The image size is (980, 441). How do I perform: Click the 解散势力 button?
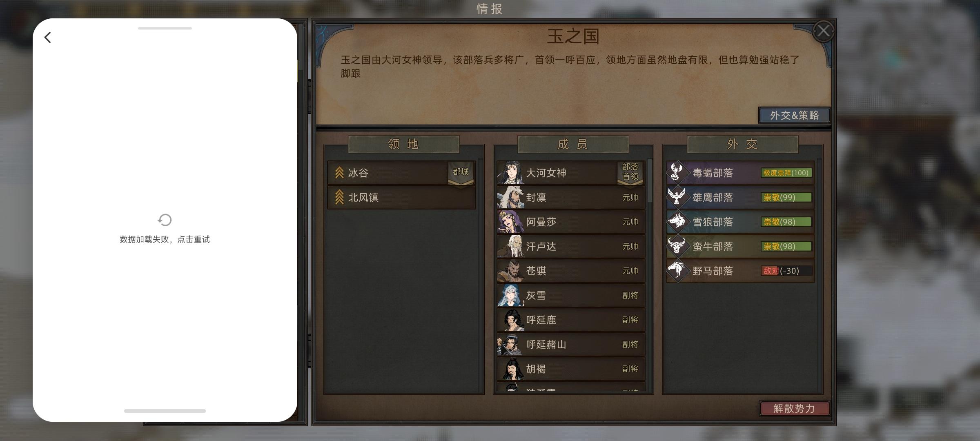pos(794,408)
